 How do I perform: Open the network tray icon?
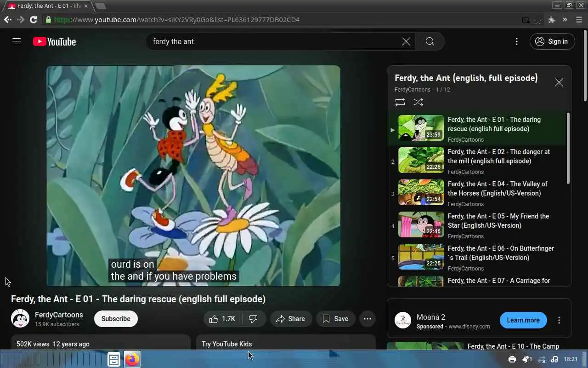click(542, 359)
